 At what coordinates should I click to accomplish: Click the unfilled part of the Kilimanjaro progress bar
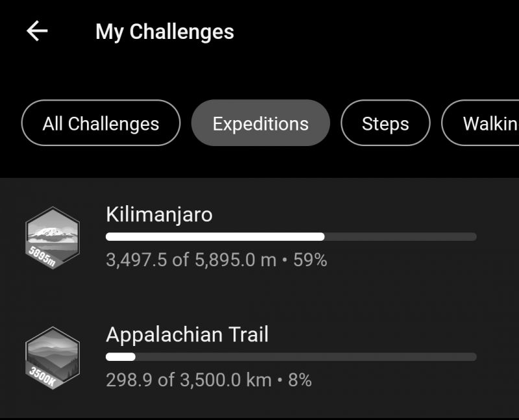point(400,236)
